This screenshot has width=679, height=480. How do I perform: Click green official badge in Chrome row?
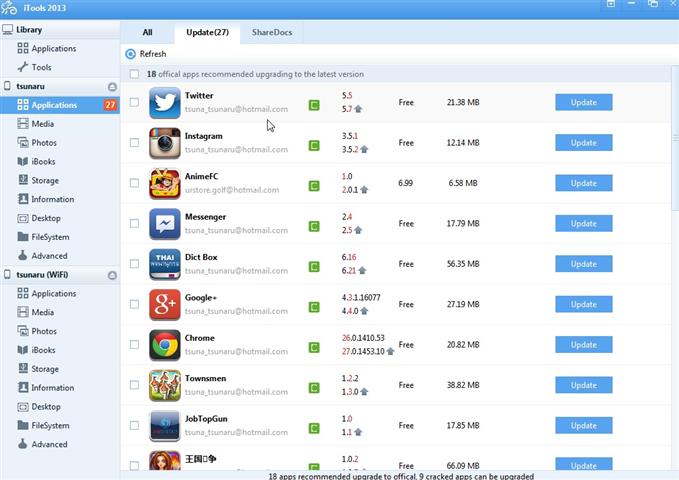[314, 348]
